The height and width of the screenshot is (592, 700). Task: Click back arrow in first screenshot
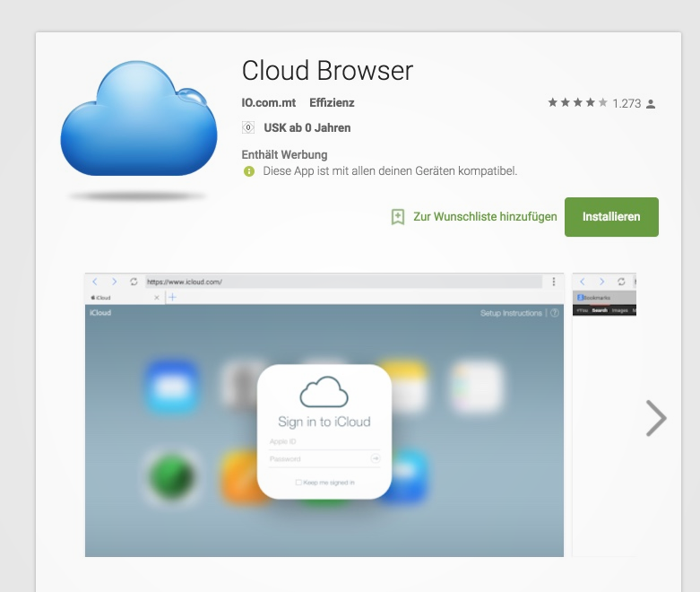tap(95, 282)
